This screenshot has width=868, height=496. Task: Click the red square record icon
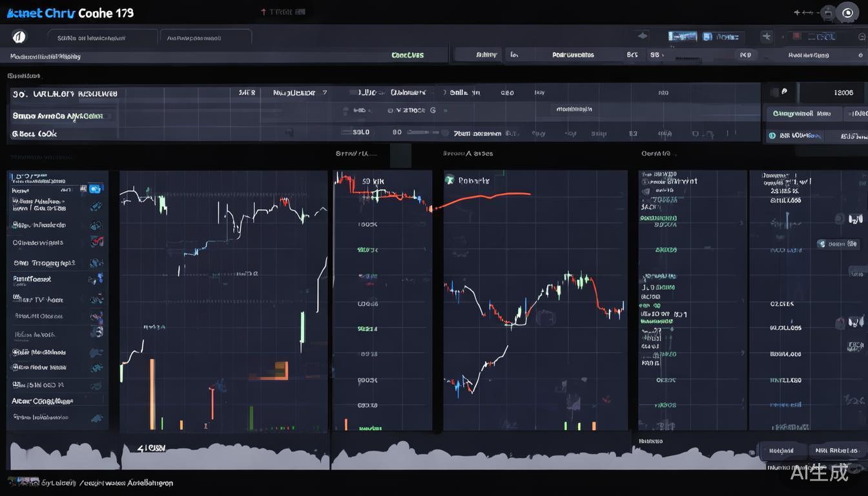coord(796,37)
